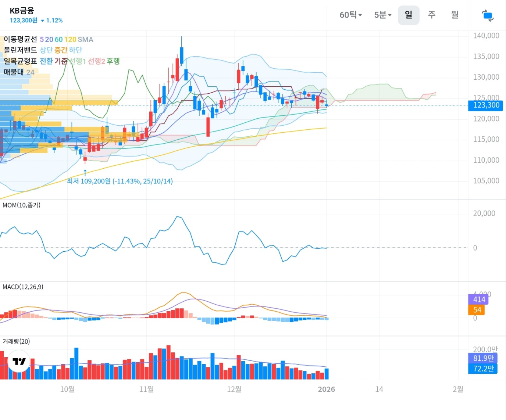Click the yellow 120 SMA color label

coord(70,39)
